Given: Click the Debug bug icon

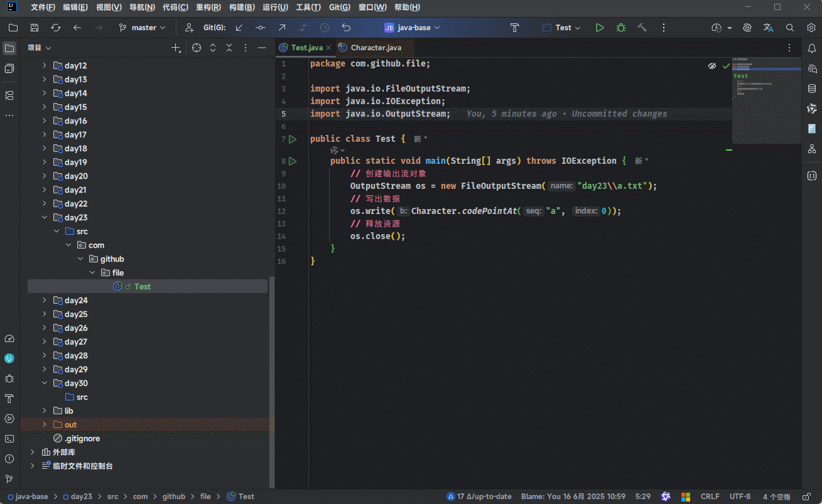Looking at the screenshot, I should click(x=620, y=28).
